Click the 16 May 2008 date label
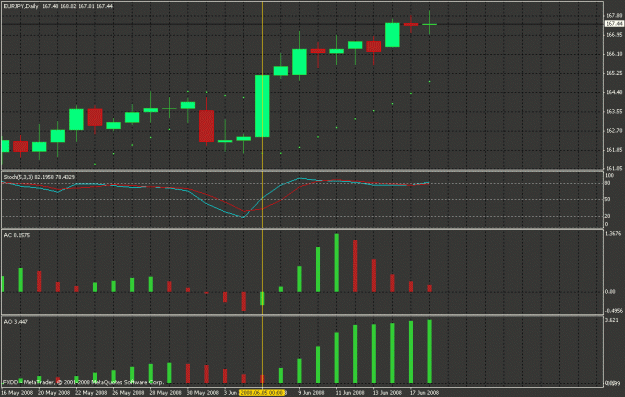Viewport: 625px width, 397px height. coord(16,393)
